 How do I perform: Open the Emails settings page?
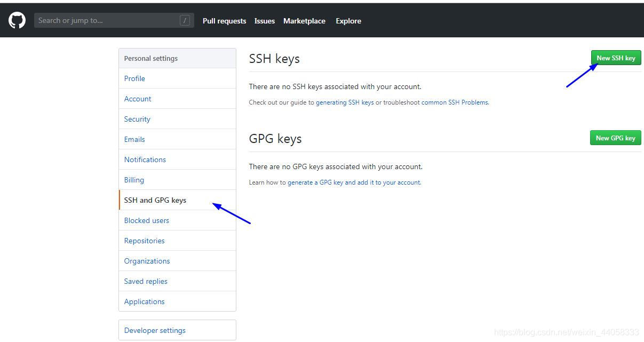[134, 139]
